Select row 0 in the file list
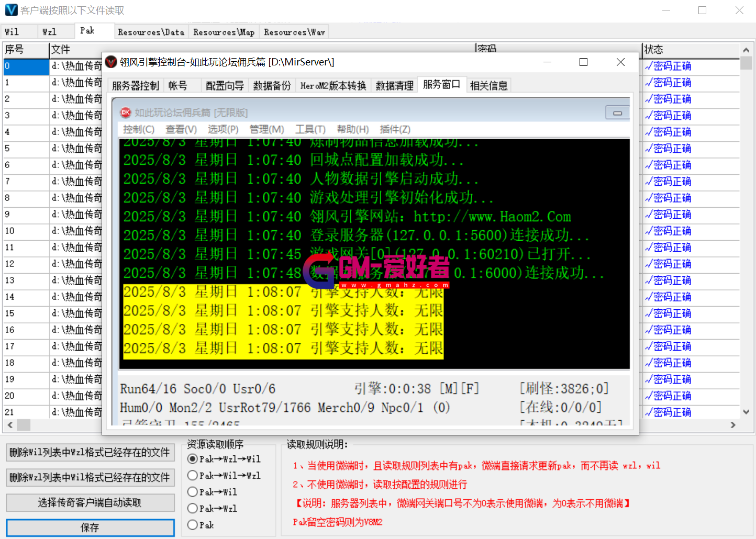This screenshot has width=756, height=539. point(26,66)
